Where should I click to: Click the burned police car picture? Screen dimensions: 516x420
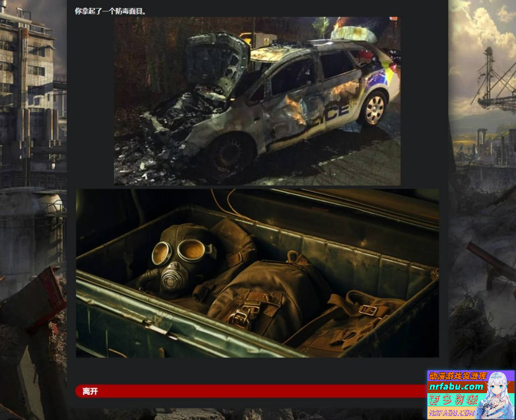(257, 101)
